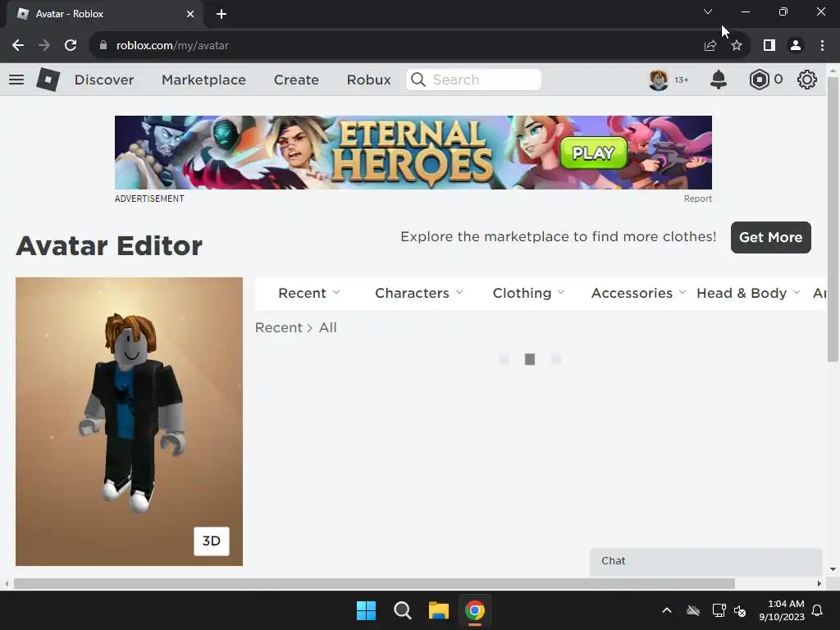
Task: Open the Marketplace page
Action: (x=203, y=80)
